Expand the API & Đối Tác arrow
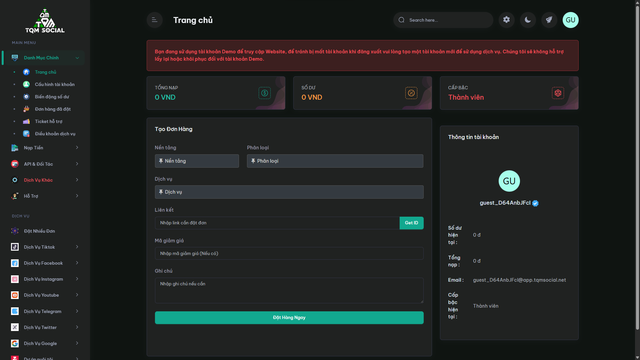 77,164
